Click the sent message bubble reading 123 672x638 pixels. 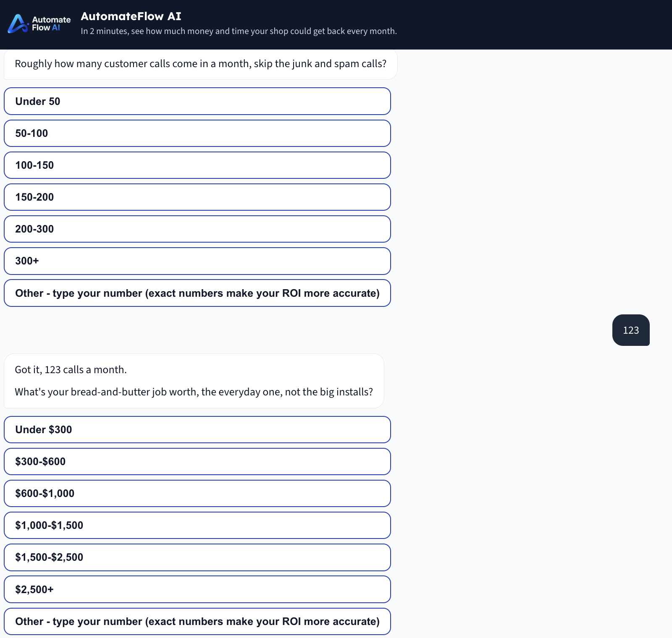(631, 330)
